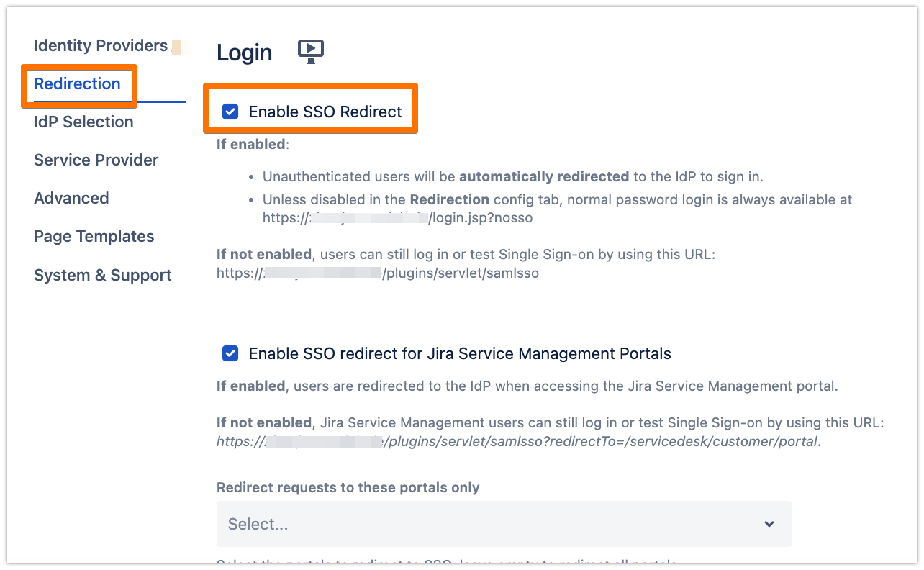The height and width of the screenshot is (570, 924).
Task: Click the 'Enable SSO Redirect' label text
Action: click(325, 112)
